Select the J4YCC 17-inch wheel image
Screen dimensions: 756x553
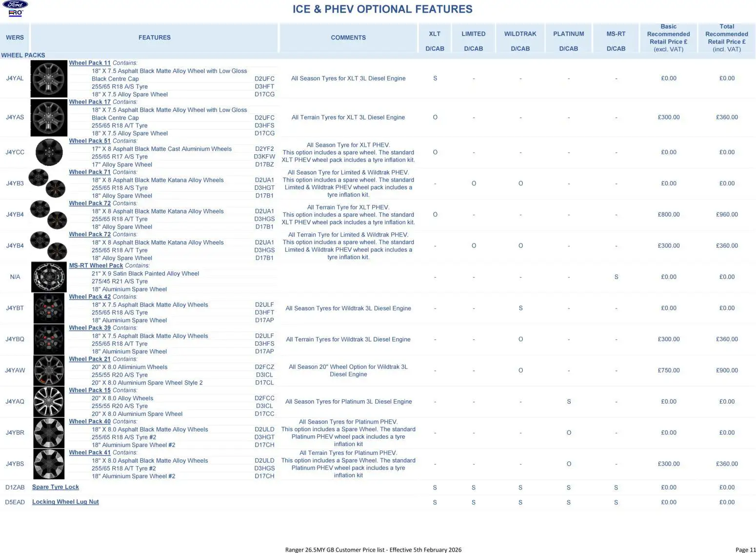[49, 152]
